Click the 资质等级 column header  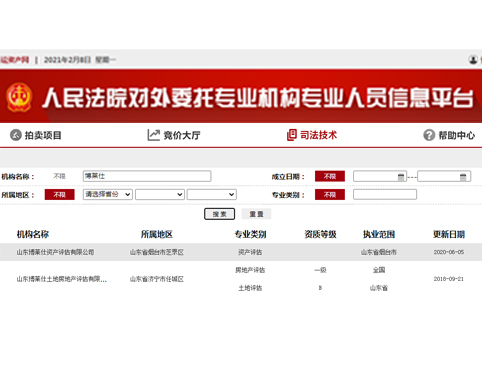click(x=320, y=234)
